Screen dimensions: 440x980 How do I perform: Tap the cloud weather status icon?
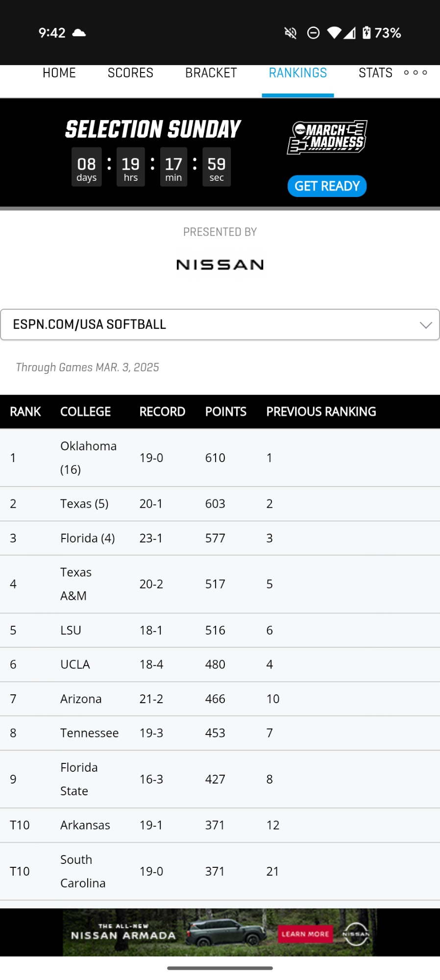click(79, 33)
